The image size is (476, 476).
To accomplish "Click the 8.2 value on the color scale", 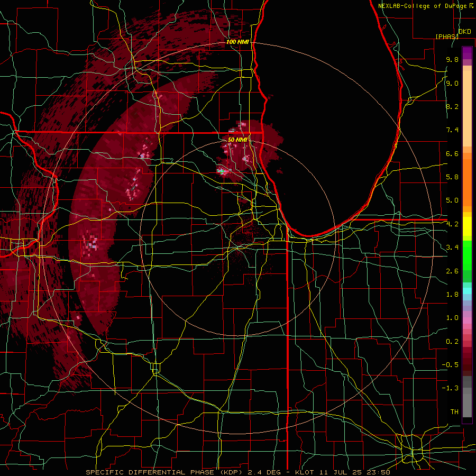I will tap(452, 106).
